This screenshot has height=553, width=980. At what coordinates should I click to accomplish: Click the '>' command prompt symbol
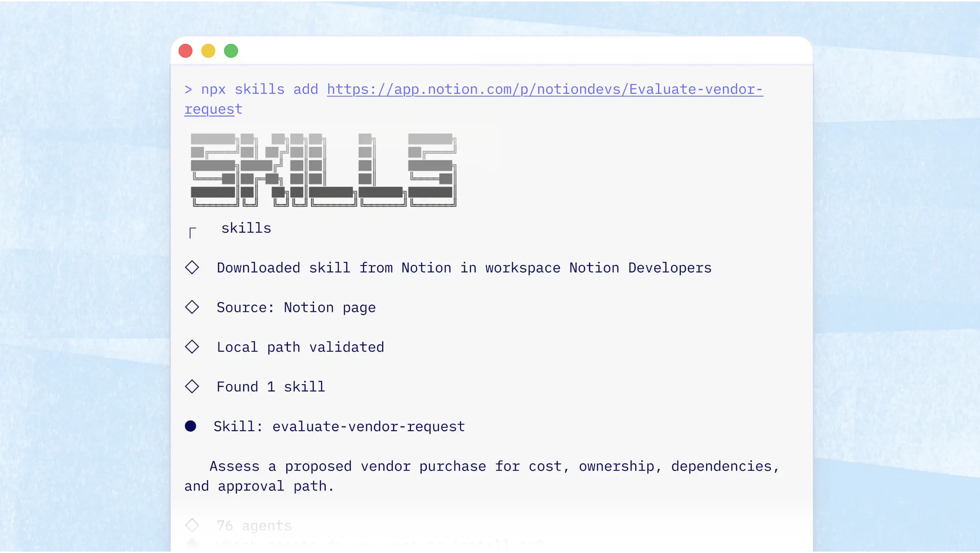tap(188, 90)
